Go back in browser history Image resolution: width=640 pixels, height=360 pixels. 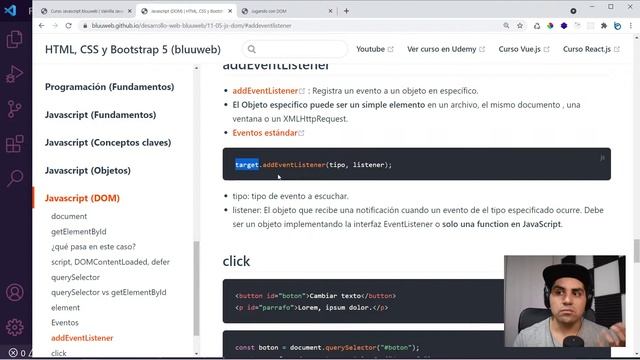(42, 25)
